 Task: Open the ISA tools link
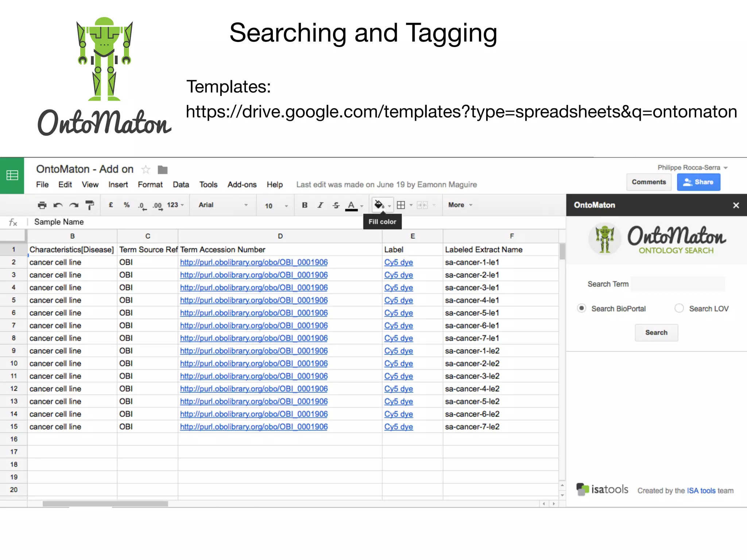(x=701, y=491)
